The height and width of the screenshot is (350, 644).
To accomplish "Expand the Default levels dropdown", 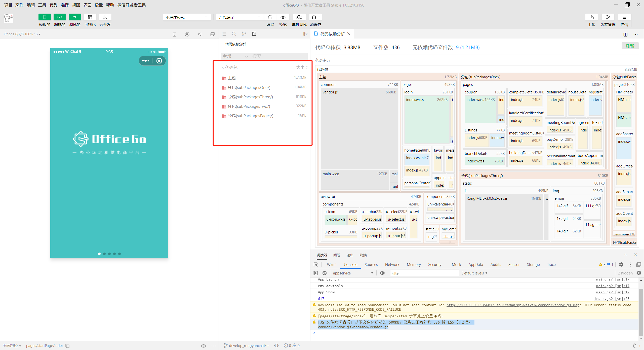I will click(x=474, y=273).
